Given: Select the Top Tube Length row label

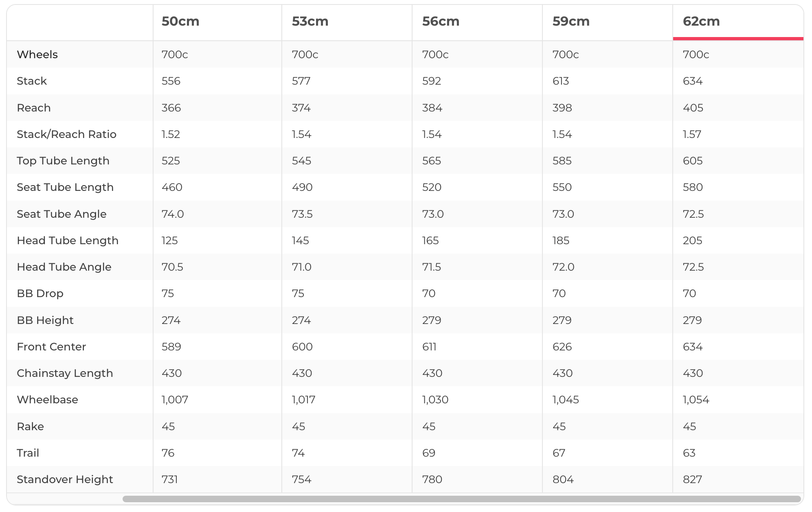Looking at the screenshot, I should (63, 161).
